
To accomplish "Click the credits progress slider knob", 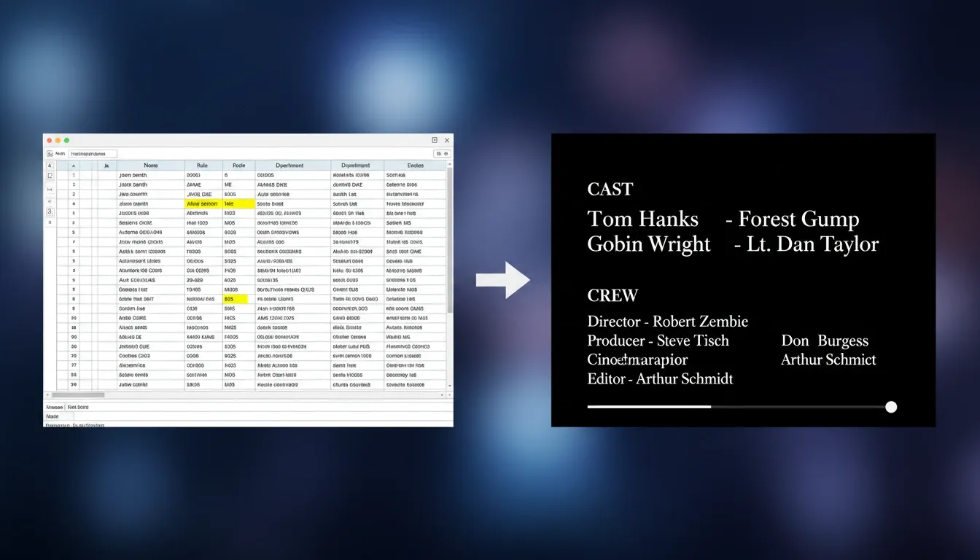I will click(891, 407).
